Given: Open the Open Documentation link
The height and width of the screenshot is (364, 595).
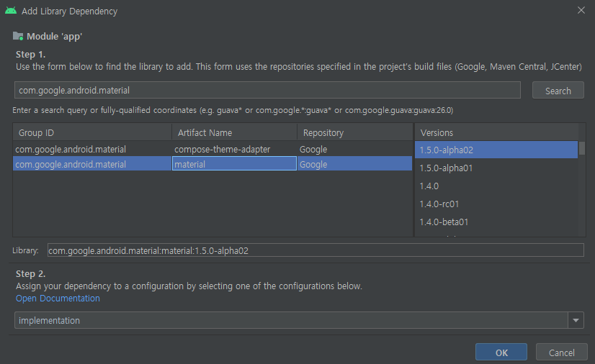Looking at the screenshot, I should tap(58, 299).
